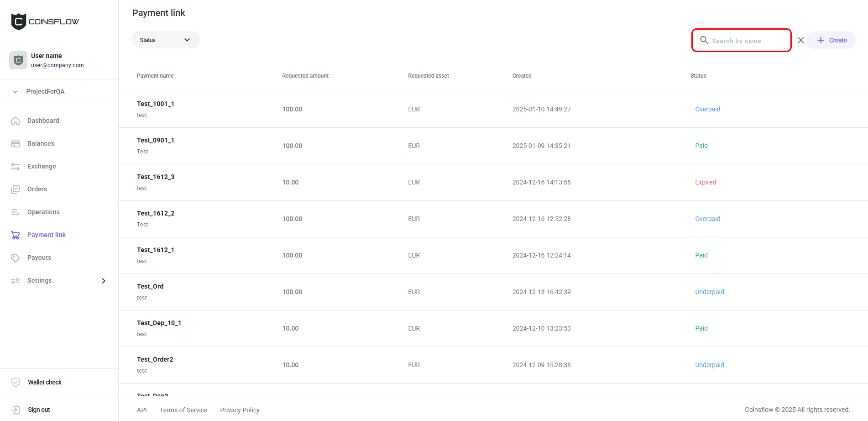Click the Exchange arrows icon
The width and height of the screenshot is (868, 421).
16,167
